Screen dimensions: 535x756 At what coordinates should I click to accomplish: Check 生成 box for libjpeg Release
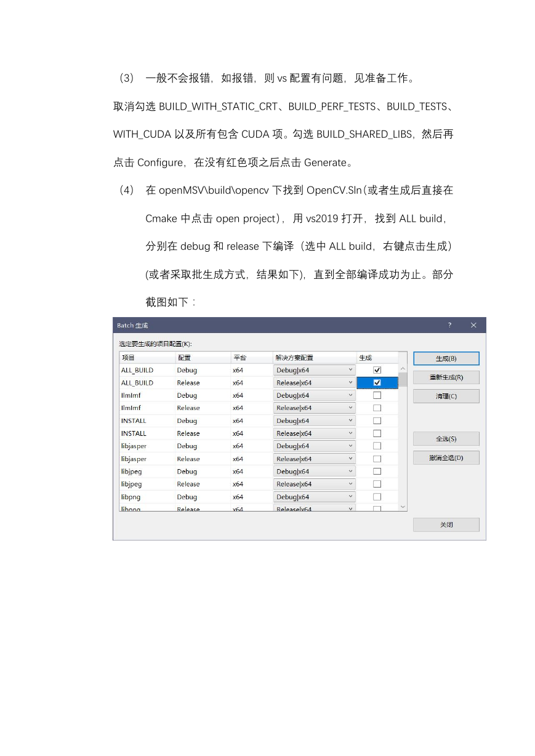377,484
